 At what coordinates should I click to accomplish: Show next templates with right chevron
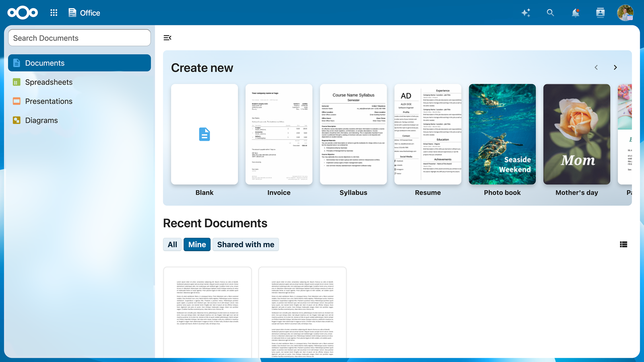click(615, 68)
